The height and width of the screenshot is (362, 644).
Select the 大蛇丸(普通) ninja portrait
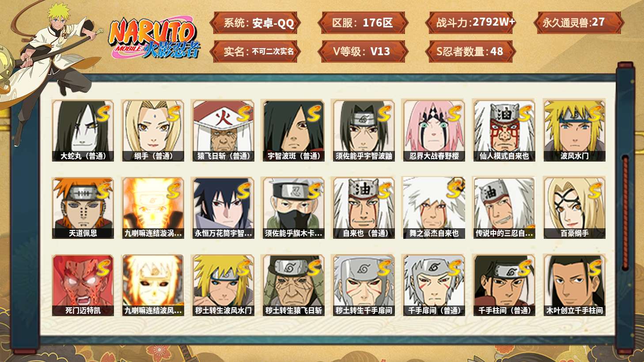(83, 131)
